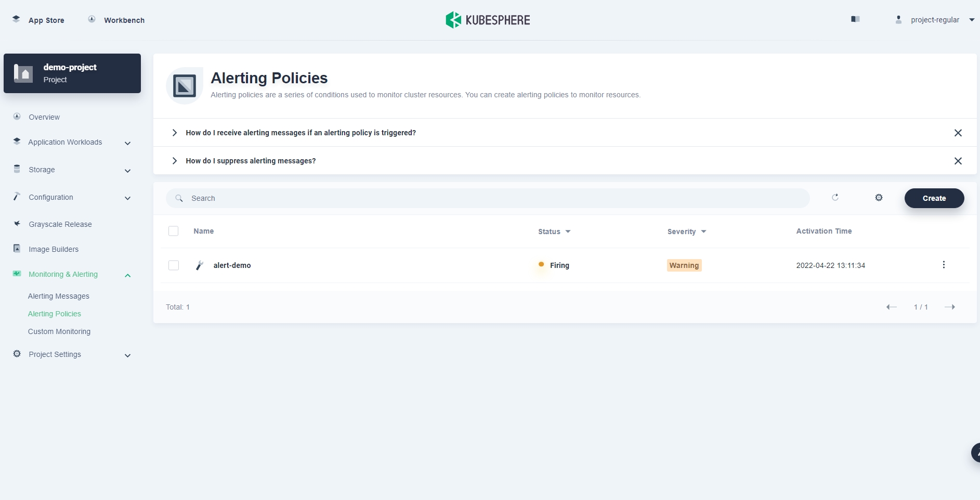980x500 pixels.
Task: Go to Custom Monitoring page
Action: point(59,331)
